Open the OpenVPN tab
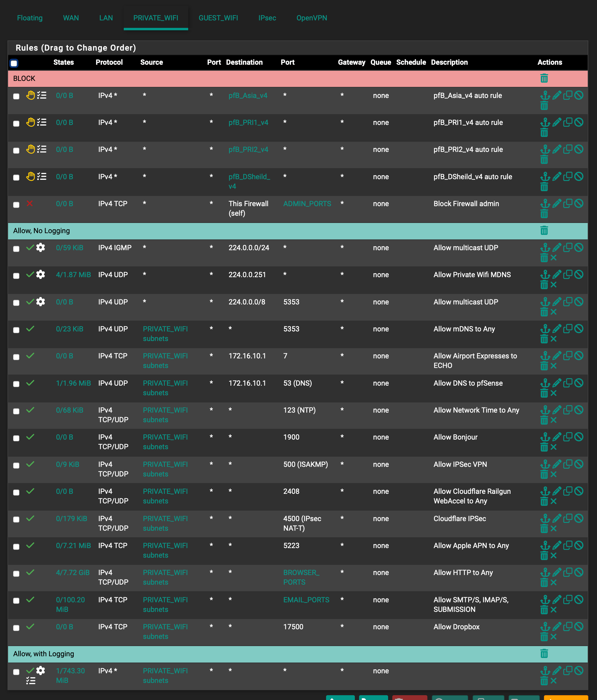The width and height of the screenshot is (597, 700). click(312, 18)
